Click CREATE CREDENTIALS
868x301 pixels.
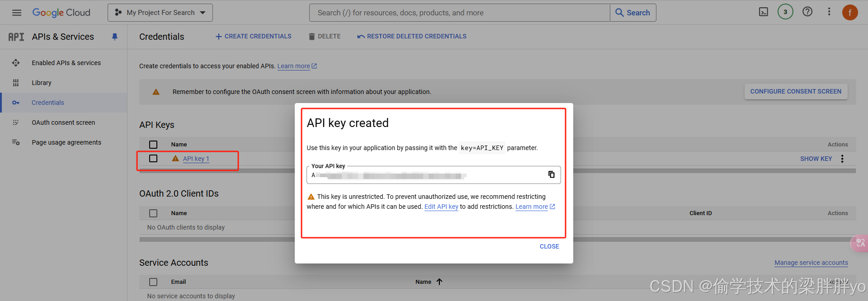pos(253,36)
